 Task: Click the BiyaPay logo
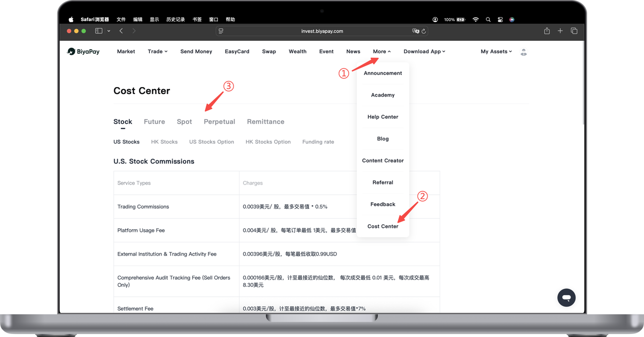click(x=84, y=51)
